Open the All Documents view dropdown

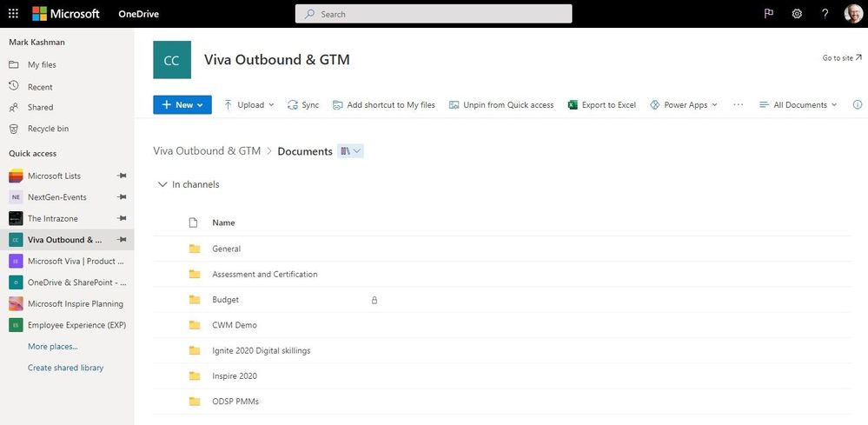[x=798, y=104]
